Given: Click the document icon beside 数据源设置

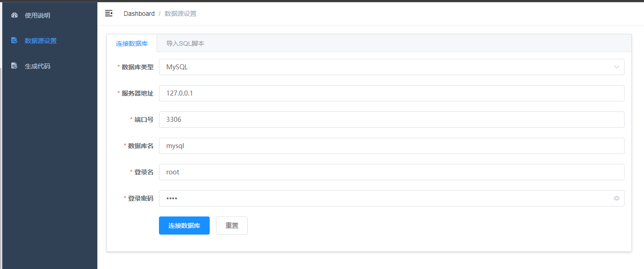Looking at the screenshot, I should tap(14, 41).
